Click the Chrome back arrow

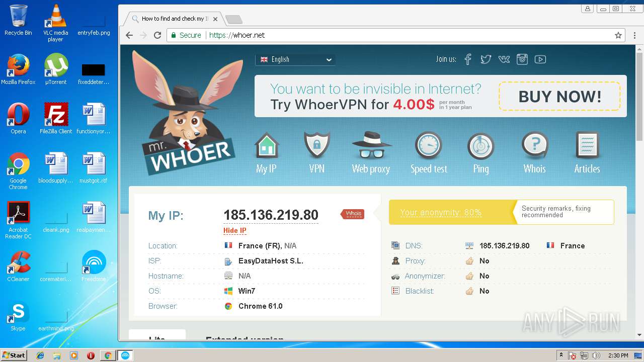point(129,35)
